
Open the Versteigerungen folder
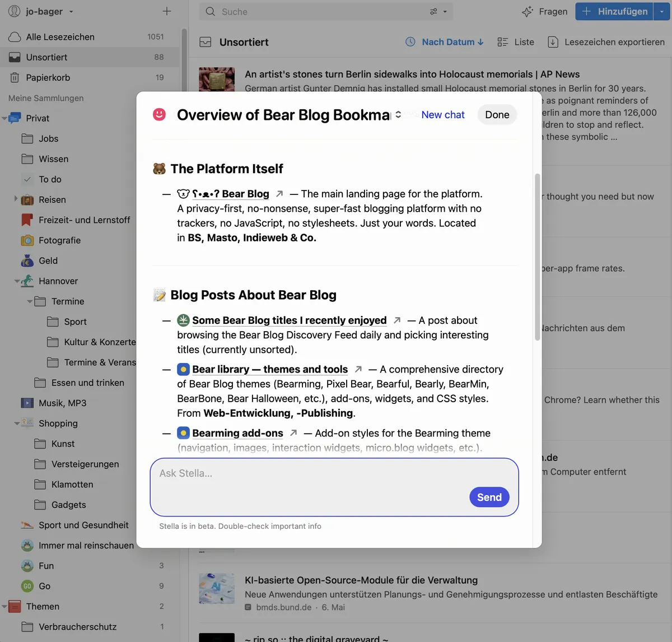pos(85,464)
